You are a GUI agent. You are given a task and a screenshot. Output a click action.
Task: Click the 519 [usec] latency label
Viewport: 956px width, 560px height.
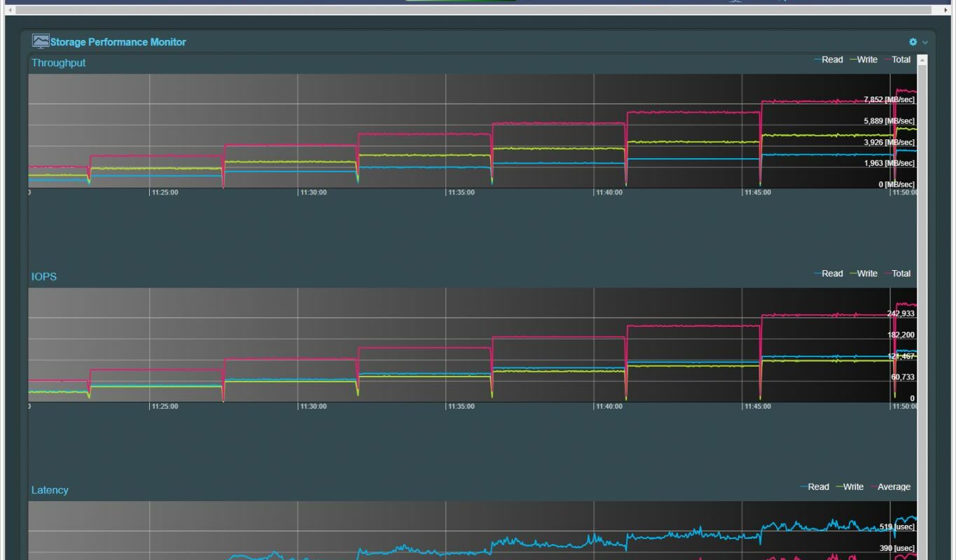tap(897, 526)
